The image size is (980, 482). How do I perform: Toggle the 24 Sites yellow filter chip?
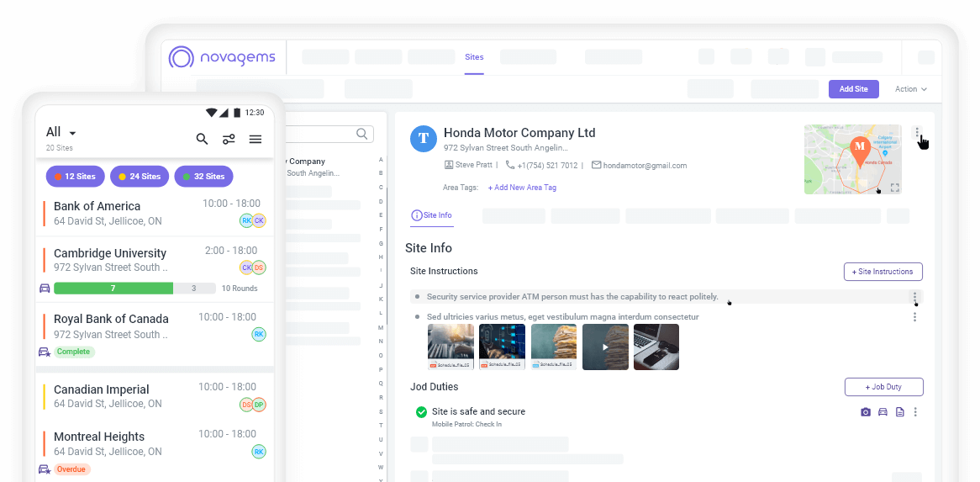140,177
